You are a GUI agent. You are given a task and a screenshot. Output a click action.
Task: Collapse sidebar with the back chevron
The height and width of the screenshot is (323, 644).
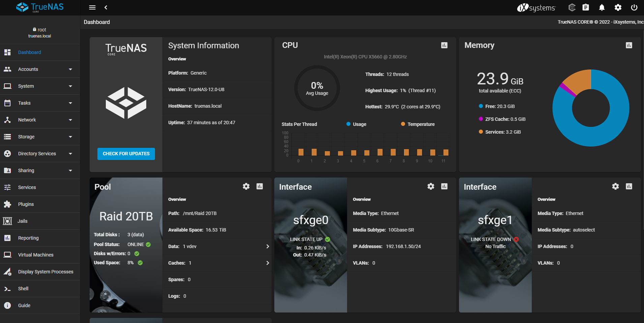coord(106,7)
